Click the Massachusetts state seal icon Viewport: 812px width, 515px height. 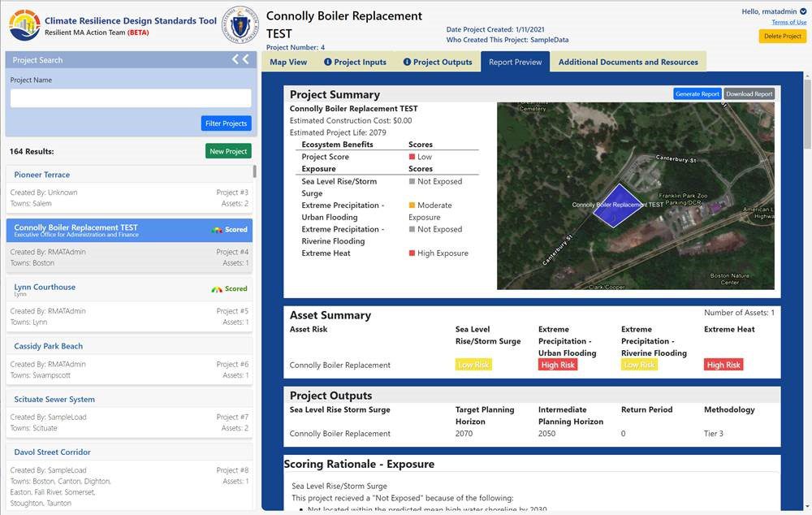click(240, 25)
